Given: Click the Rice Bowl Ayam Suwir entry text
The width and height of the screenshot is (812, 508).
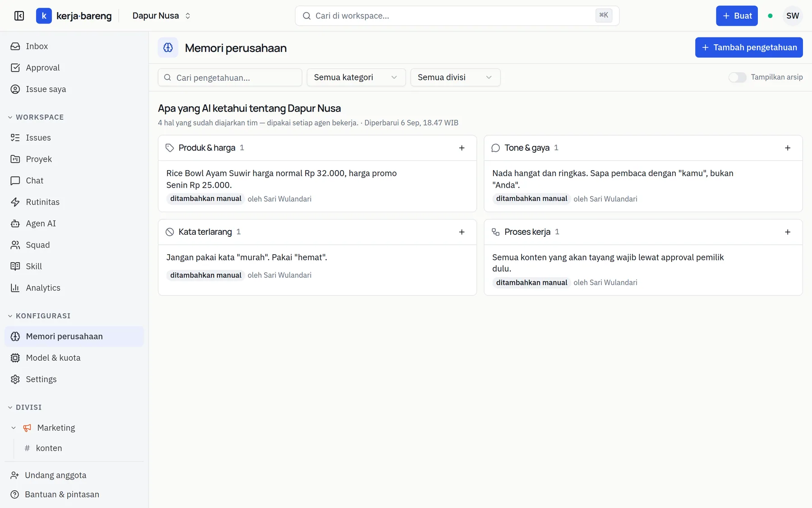Looking at the screenshot, I should tap(281, 179).
